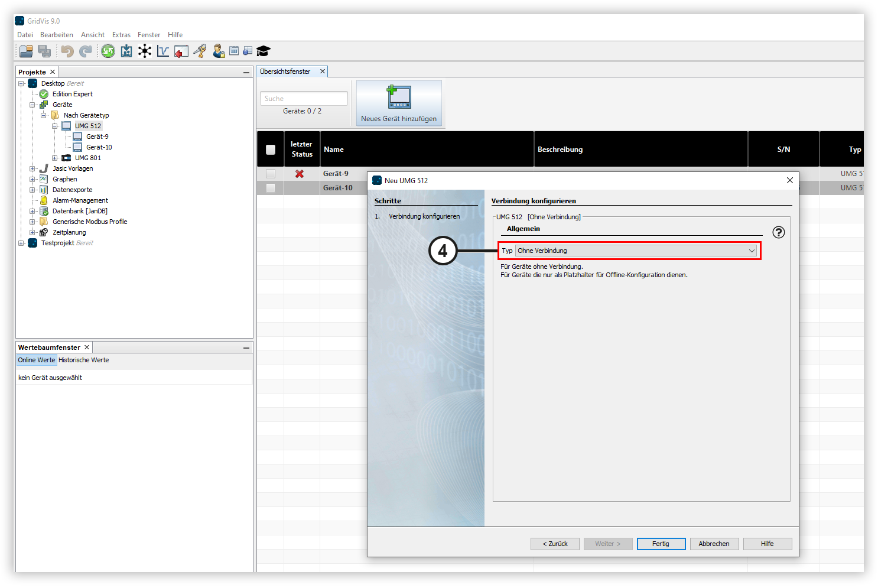Image resolution: width=878 pixels, height=588 pixels.
Task: Click the Abbrechen button
Action: [714, 544]
